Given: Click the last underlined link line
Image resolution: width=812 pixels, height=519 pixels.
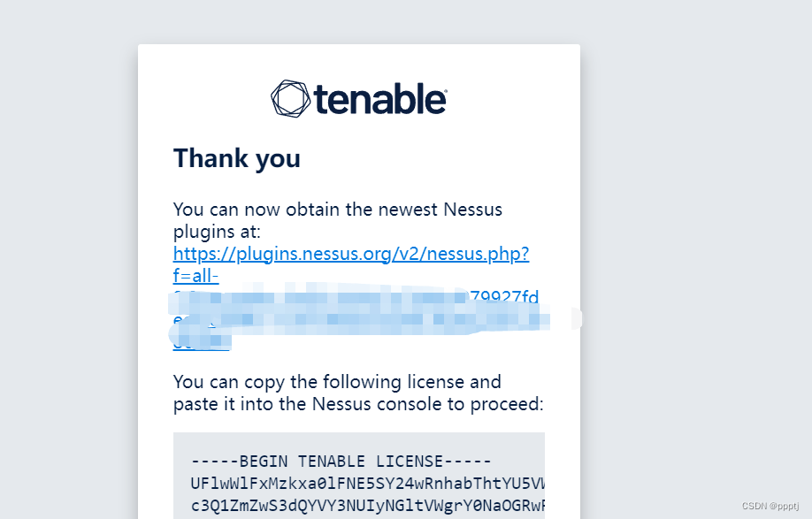Looking at the screenshot, I should click(x=201, y=342).
